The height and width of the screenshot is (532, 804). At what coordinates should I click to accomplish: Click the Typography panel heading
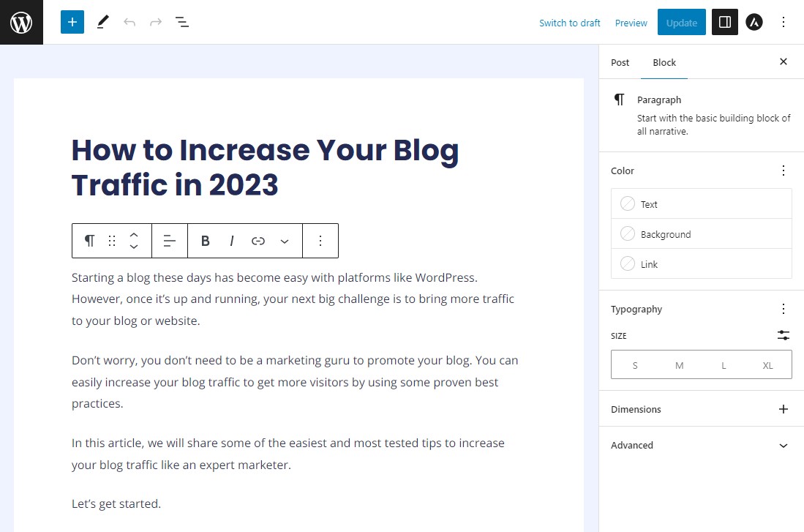coord(636,310)
